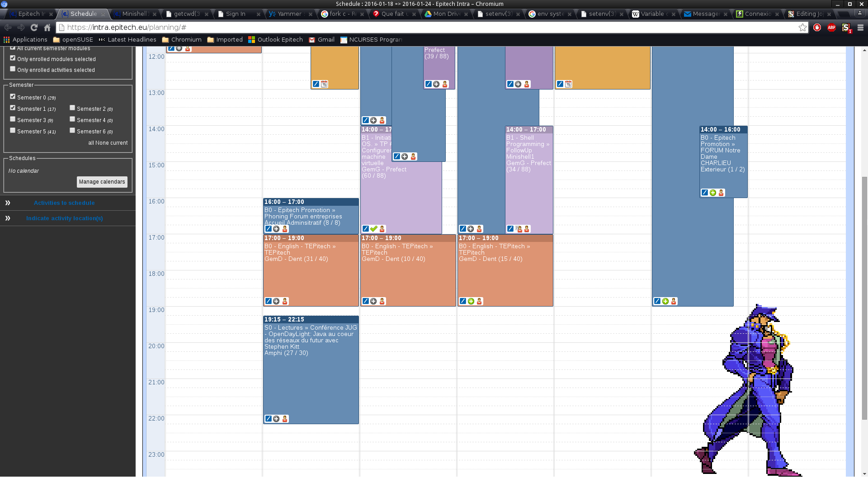Click the edit pencil icon on Phoning Forum entreprises event

tap(268, 229)
